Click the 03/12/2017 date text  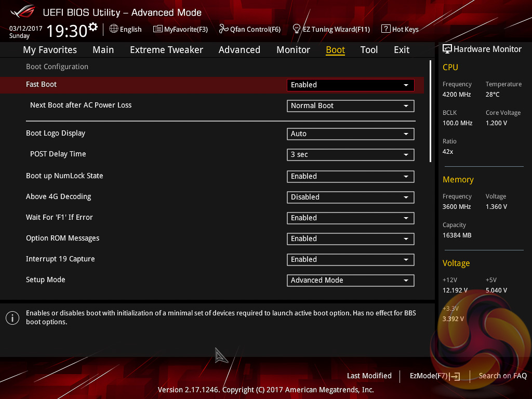(x=26, y=29)
